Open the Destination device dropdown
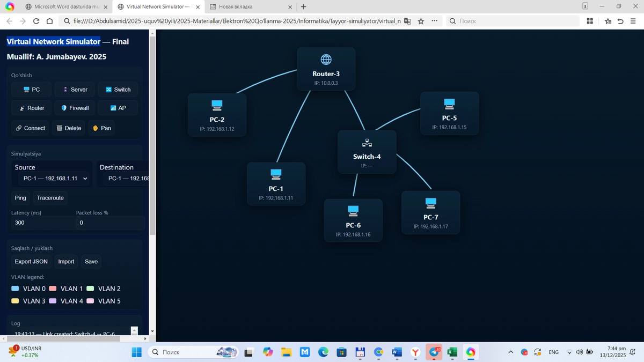The height and width of the screenshot is (362, 644). click(x=127, y=178)
